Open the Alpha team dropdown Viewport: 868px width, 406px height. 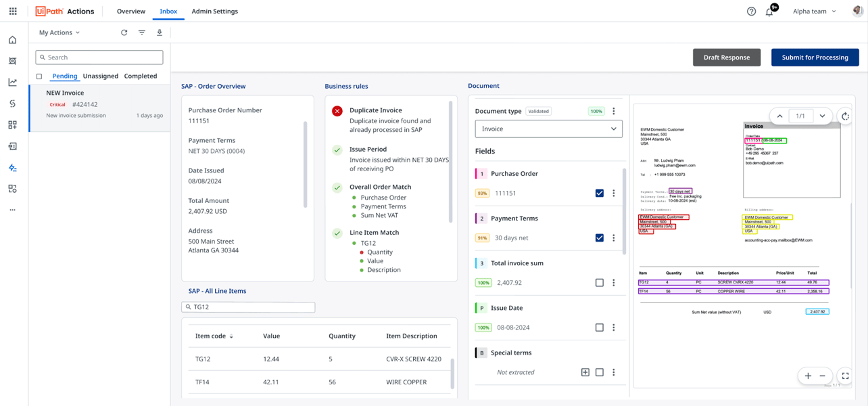(815, 12)
